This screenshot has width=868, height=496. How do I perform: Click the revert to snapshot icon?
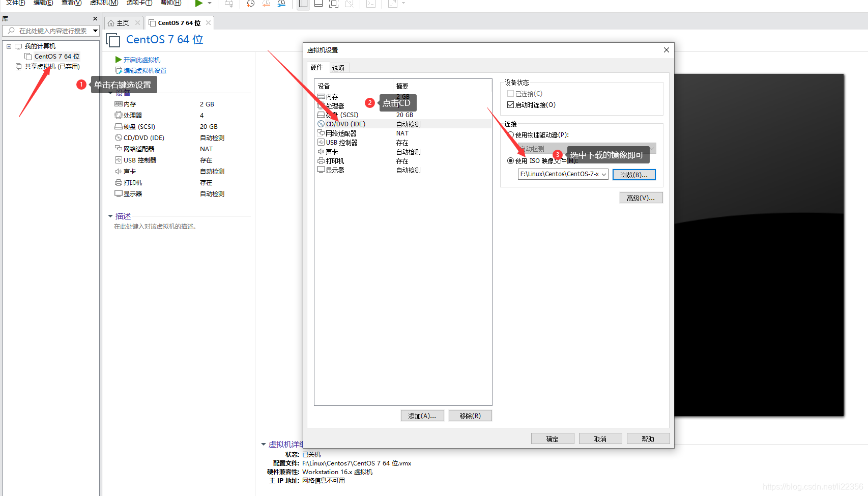pyautogui.click(x=266, y=4)
